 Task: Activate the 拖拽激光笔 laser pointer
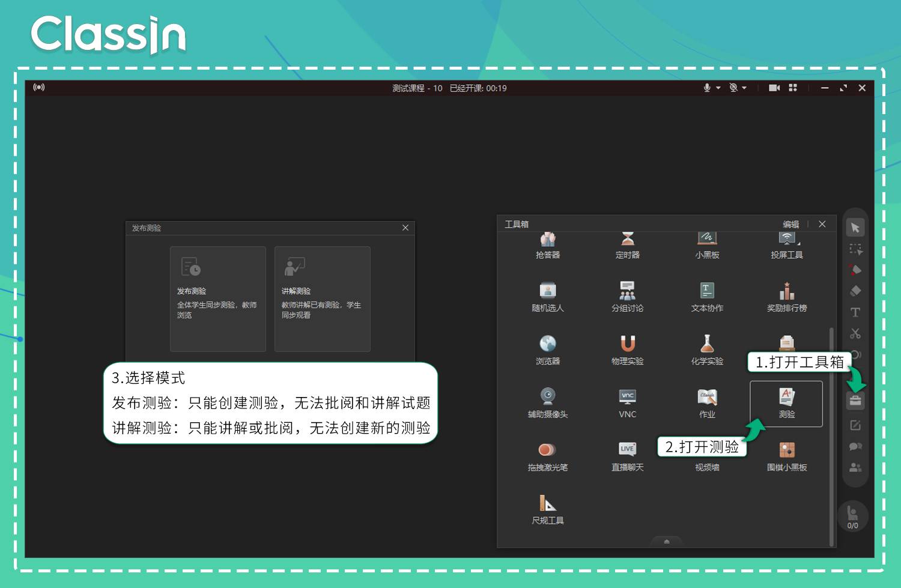(x=548, y=456)
